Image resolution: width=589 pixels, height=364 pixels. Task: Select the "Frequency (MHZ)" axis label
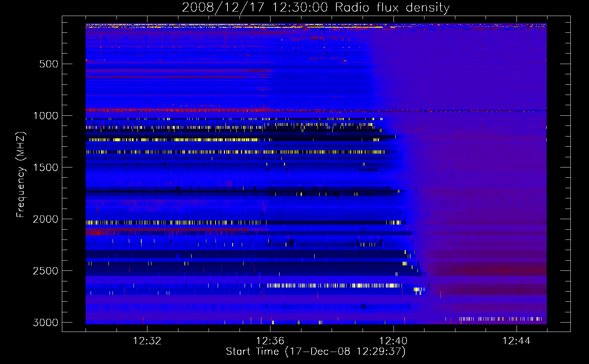coord(21,175)
